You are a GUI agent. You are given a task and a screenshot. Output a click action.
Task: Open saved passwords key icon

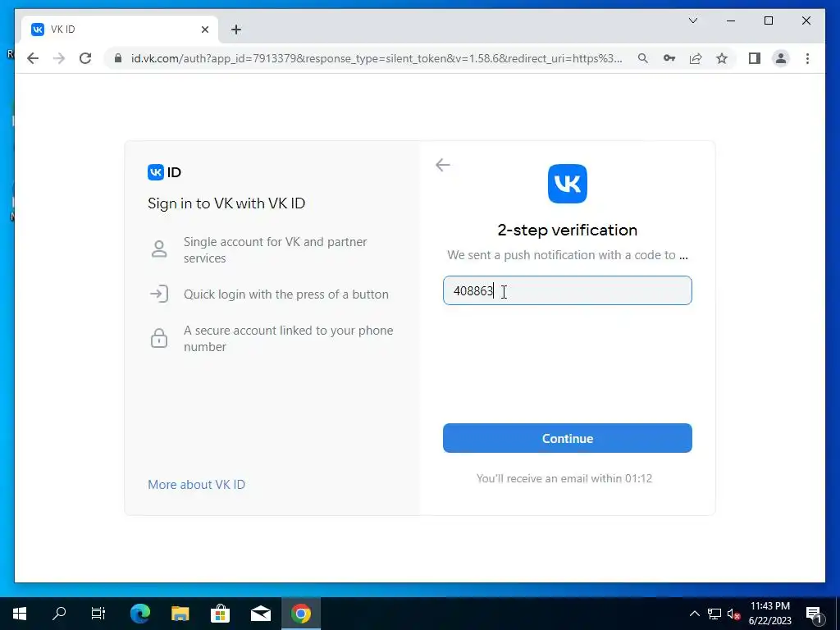click(669, 58)
